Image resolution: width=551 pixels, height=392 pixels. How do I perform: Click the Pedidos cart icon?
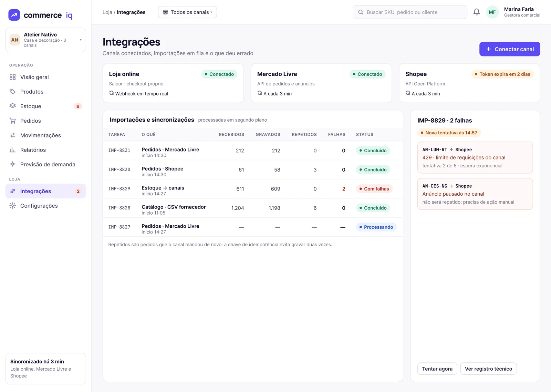[13, 121]
